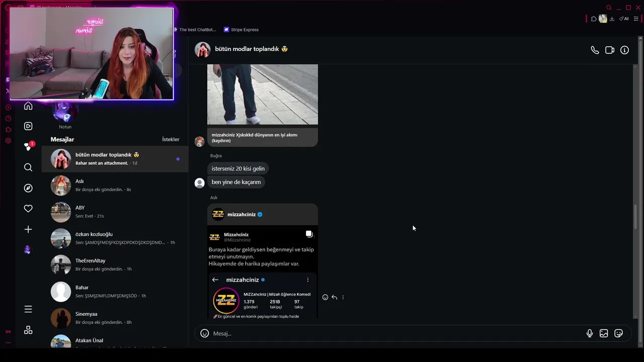Click the 'istersiniz 20 kisi gelin' message
The width and height of the screenshot is (644, 362).
238,168
